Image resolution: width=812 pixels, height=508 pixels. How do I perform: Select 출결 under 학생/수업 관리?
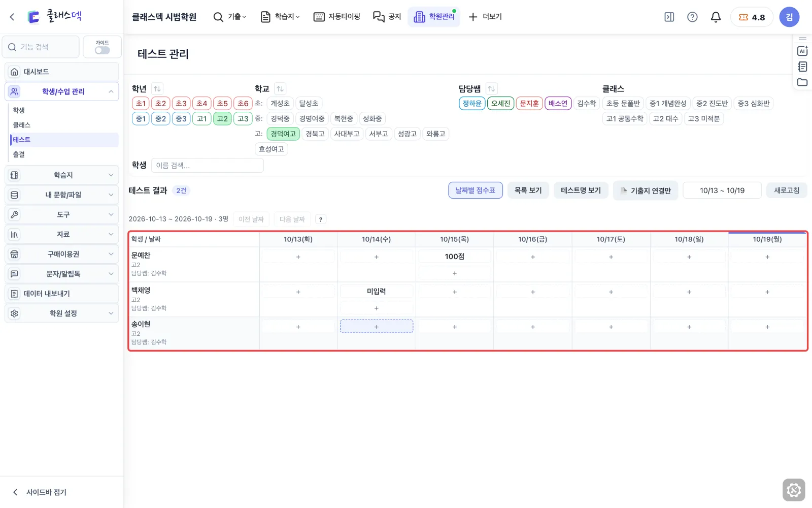(64, 154)
